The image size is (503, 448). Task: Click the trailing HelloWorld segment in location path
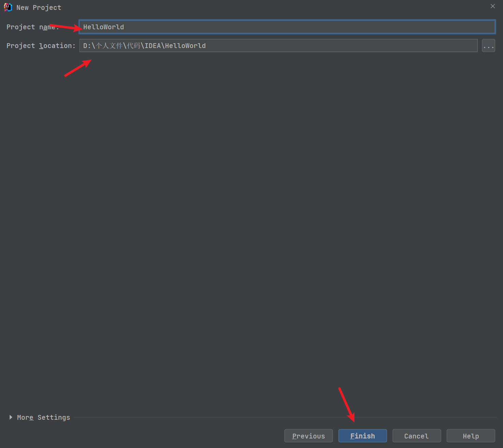click(185, 46)
